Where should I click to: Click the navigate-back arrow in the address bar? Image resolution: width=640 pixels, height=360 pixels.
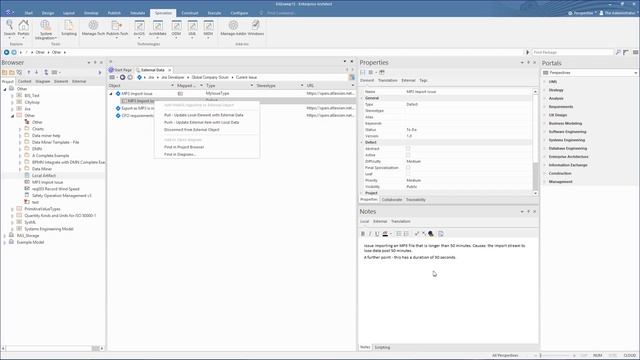[x=6, y=52]
